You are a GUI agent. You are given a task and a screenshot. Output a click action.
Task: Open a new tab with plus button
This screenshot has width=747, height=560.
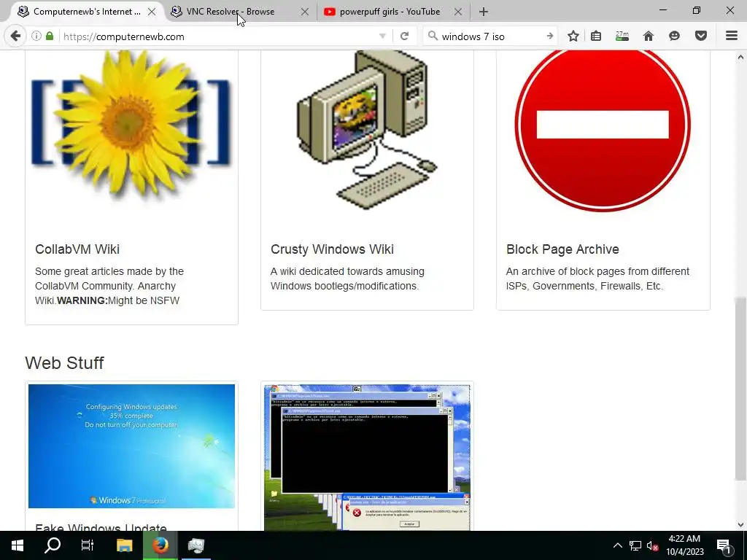coord(484,12)
